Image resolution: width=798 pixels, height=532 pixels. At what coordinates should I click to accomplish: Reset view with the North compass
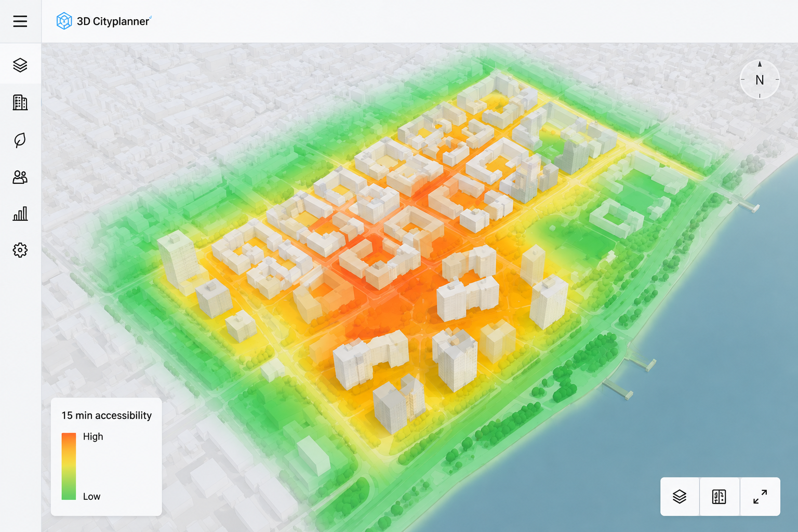coord(760,79)
